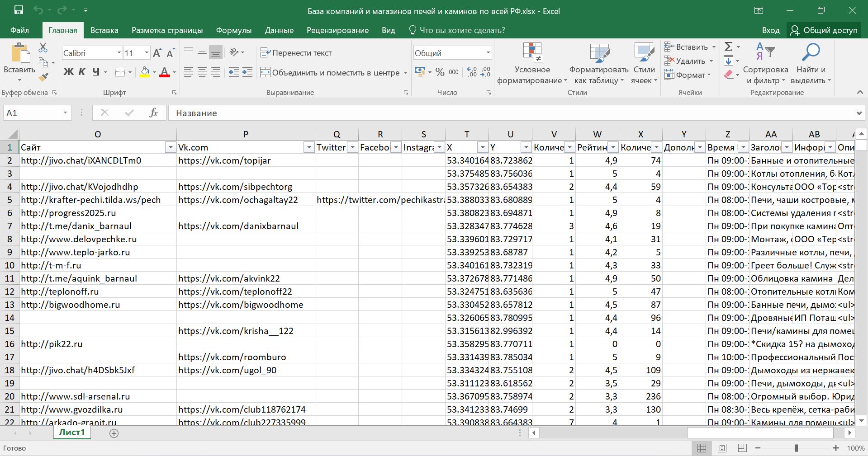Toggle italic formatting К
The width and height of the screenshot is (868, 456).
pyautogui.click(x=82, y=72)
